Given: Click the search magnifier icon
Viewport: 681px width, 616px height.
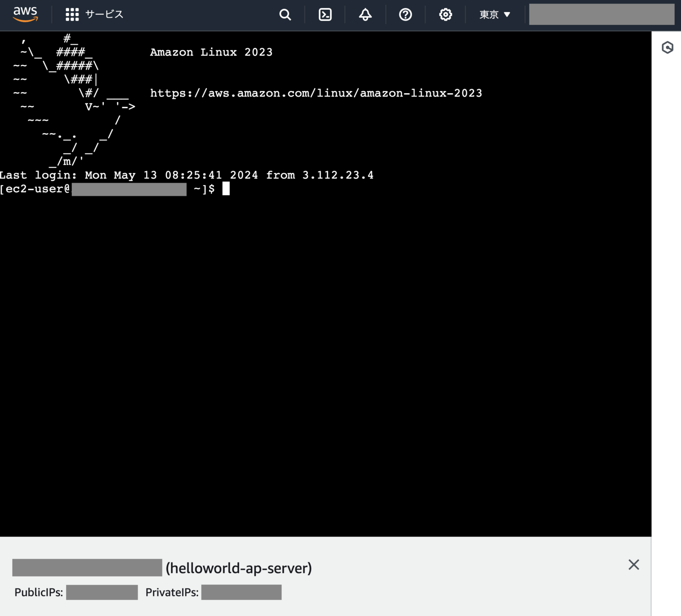Looking at the screenshot, I should tap(285, 15).
